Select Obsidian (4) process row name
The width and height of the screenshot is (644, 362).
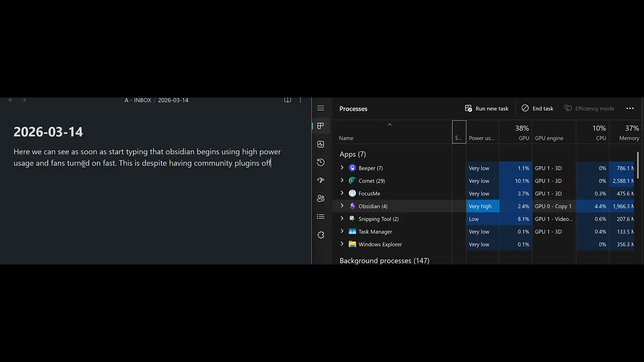pos(373,206)
